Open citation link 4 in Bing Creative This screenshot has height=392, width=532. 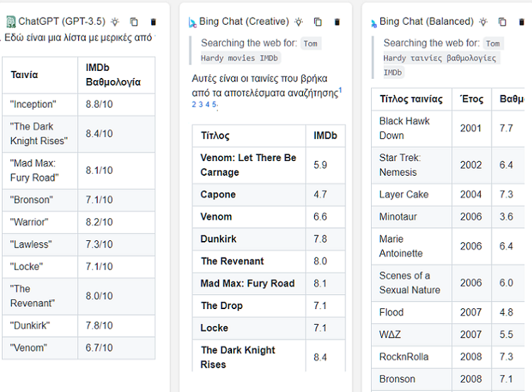tap(207, 104)
